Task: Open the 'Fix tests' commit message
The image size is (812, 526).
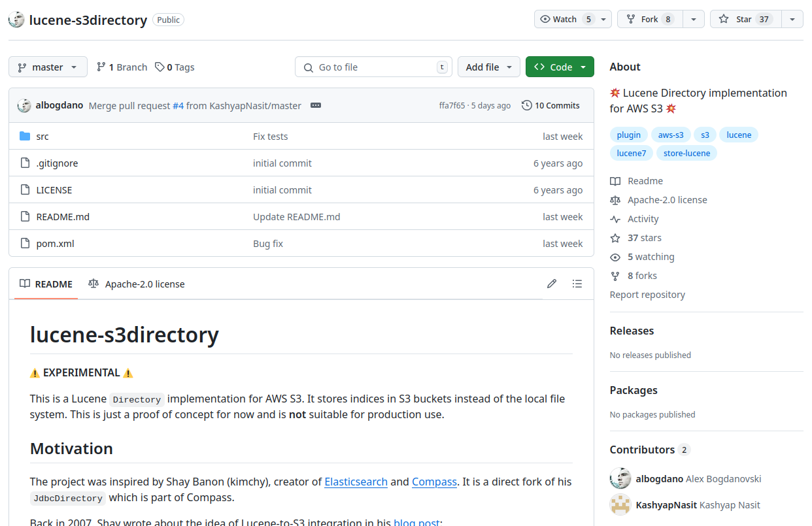Action: coord(271,136)
